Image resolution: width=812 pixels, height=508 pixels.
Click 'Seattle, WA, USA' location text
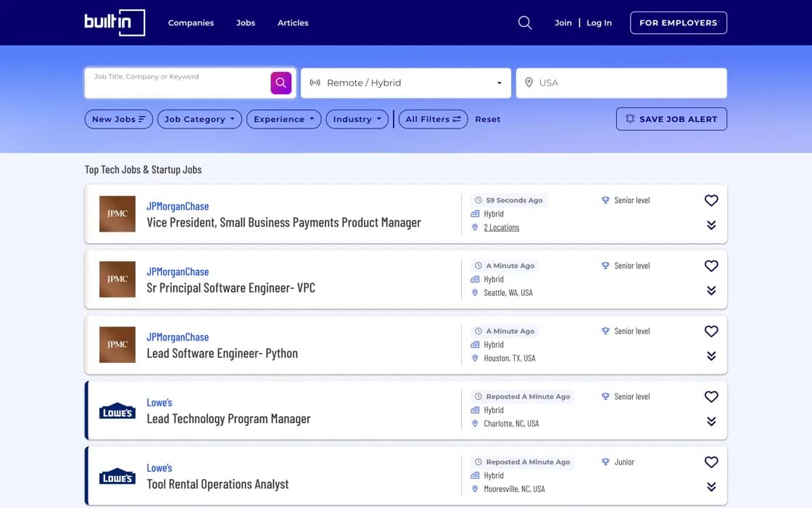(x=508, y=292)
